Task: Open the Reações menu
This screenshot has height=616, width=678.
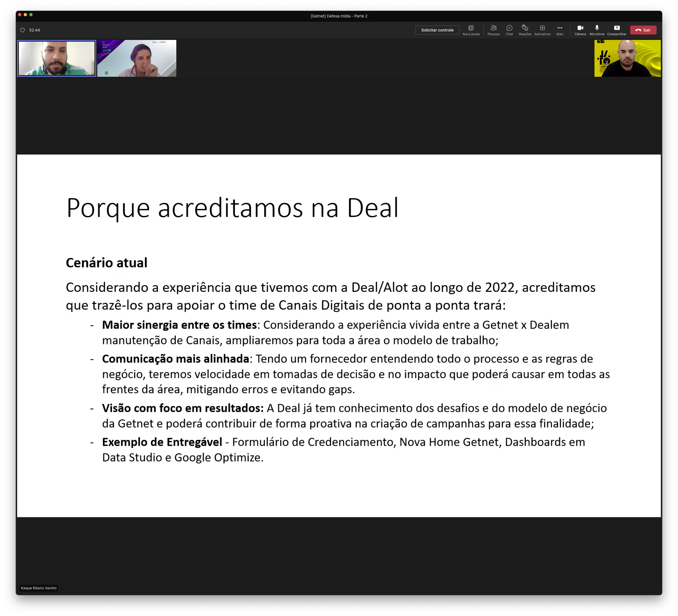Action: [x=525, y=30]
